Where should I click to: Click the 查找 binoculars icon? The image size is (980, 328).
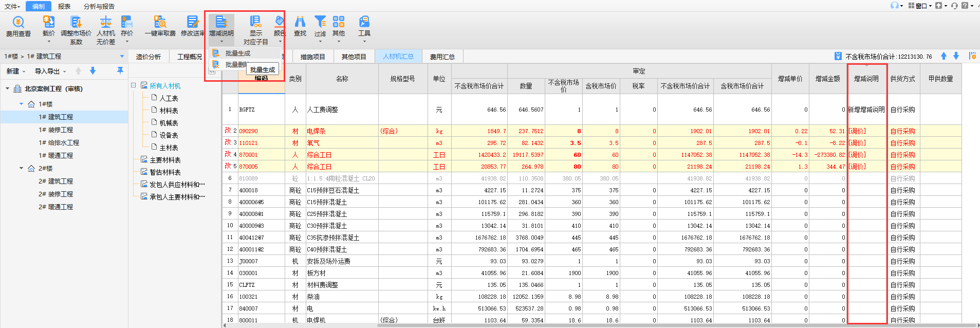point(300,22)
